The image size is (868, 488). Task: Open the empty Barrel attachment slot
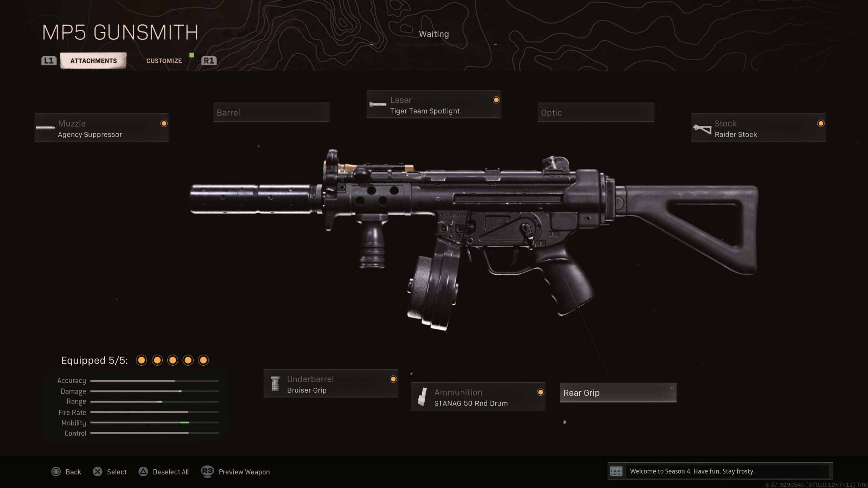[x=271, y=113]
